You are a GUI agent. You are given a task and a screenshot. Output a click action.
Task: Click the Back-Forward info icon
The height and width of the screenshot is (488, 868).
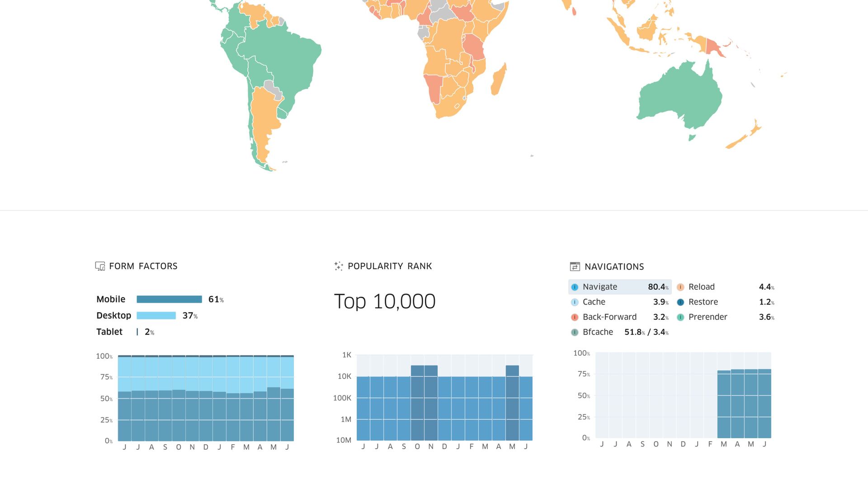[x=575, y=317]
